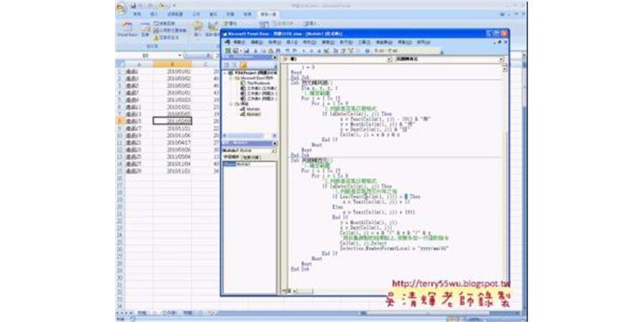The image size is (644, 322).
Task: Collapse the VBAProject root tree node
Action: point(225,72)
